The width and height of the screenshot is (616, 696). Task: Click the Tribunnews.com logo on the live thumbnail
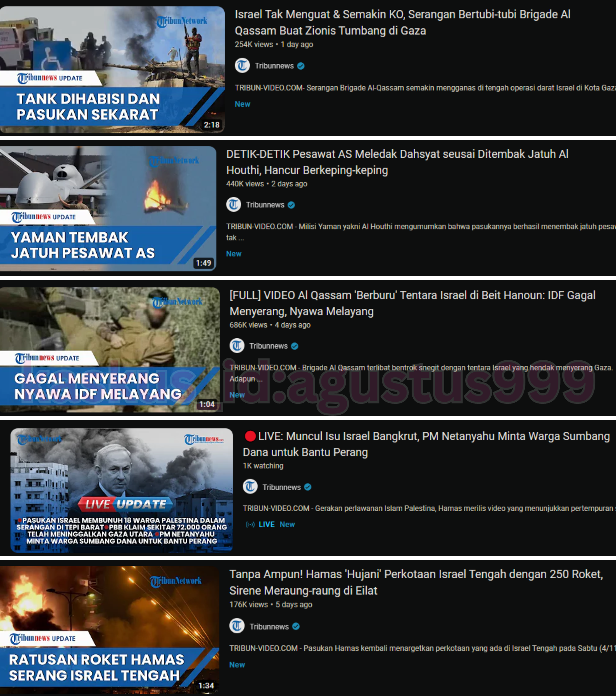point(204,439)
